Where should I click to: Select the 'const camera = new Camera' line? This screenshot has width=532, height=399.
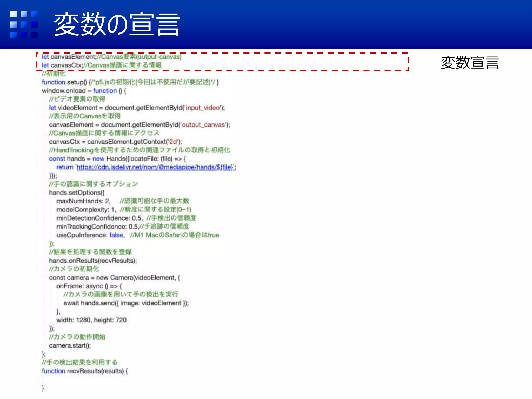[115, 278]
